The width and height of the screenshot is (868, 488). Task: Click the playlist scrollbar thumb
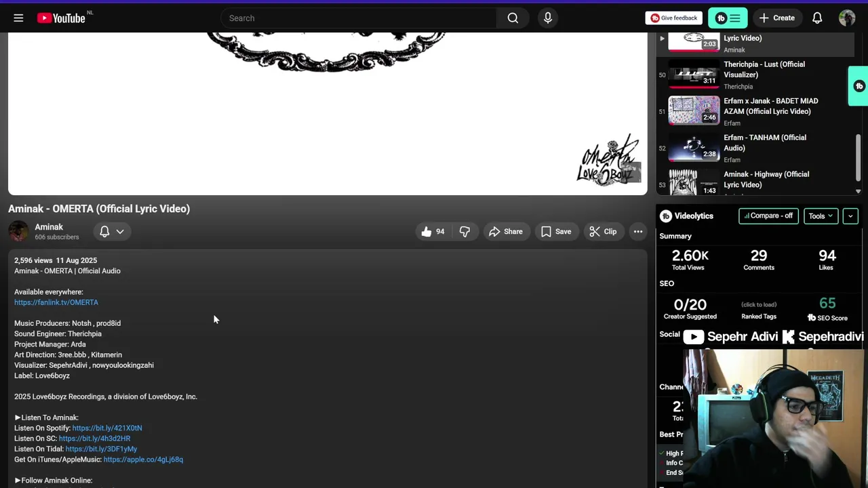point(858,156)
